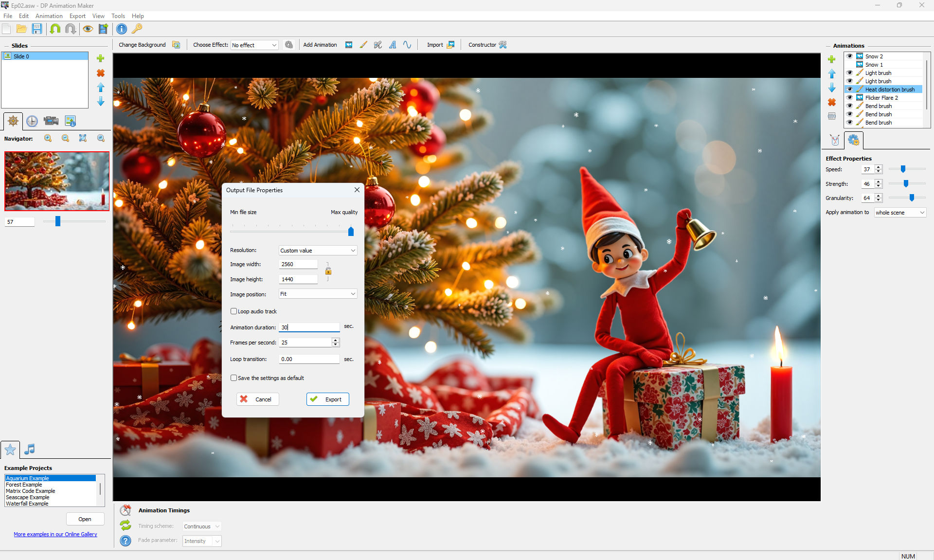The image size is (934, 560).
Task: Enable Loop audio track checkbox
Action: click(234, 311)
